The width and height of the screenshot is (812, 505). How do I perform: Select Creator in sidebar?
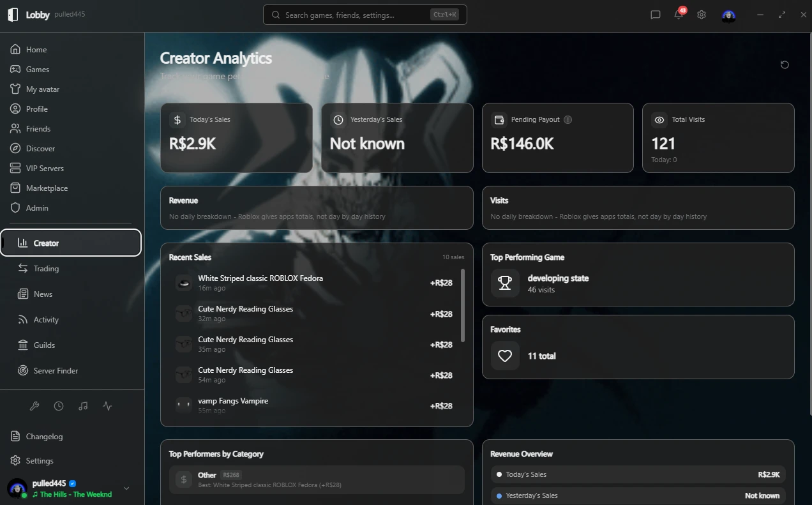coord(71,243)
